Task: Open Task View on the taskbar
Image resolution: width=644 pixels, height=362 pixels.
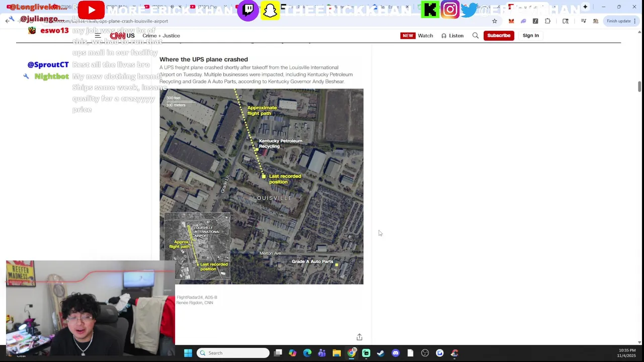Action: (x=278, y=353)
